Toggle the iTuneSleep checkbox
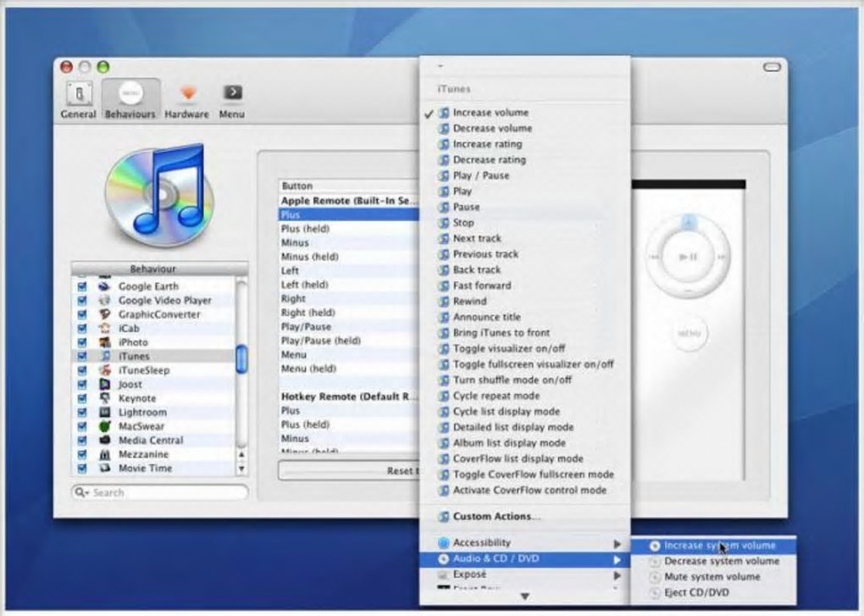This screenshot has height=616, width=864. (82, 370)
